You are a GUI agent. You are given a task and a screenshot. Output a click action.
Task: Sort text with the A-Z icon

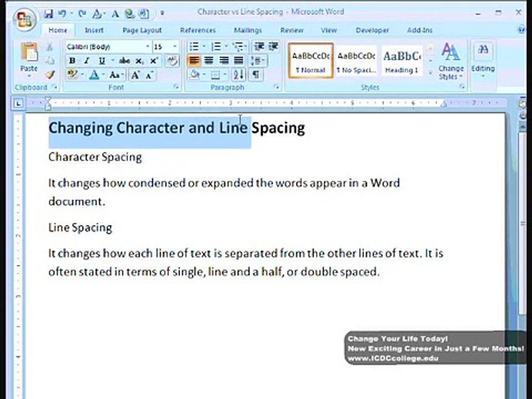pyautogui.click(x=238, y=75)
